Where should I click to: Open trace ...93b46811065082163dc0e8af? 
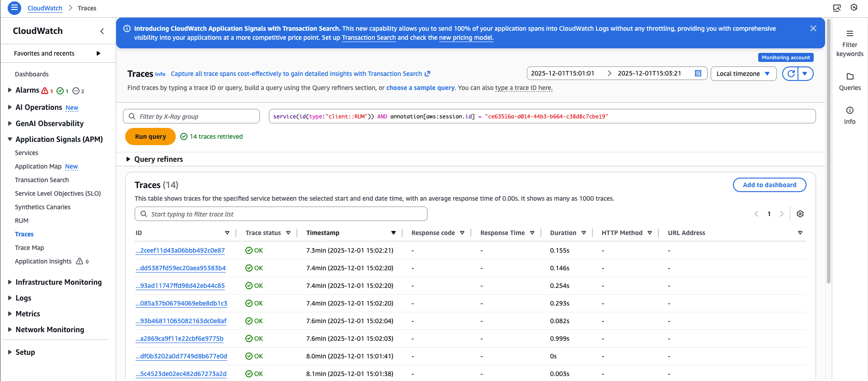click(x=181, y=321)
